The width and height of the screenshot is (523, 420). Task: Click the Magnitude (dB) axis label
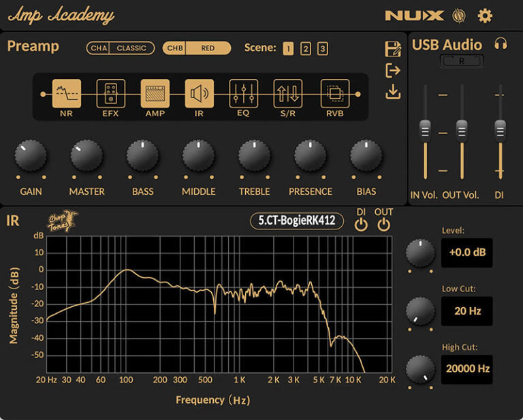click(14, 306)
